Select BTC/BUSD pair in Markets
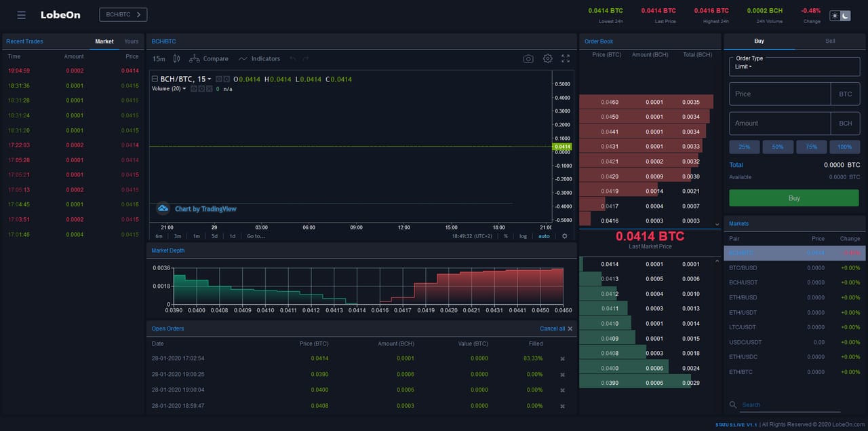This screenshot has width=868, height=431. pos(794,267)
